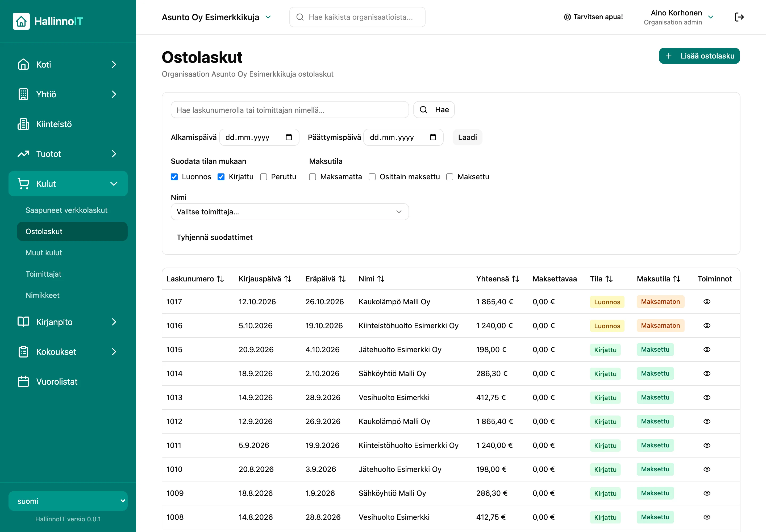Uncheck the Luonnos status filter
This screenshot has width=766, height=532.
[x=174, y=177]
